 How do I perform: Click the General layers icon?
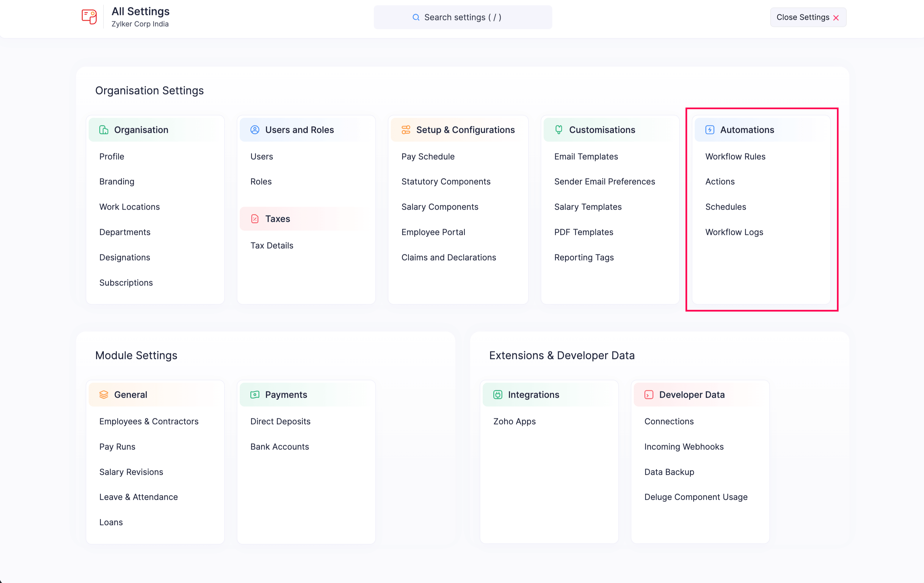coord(103,395)
